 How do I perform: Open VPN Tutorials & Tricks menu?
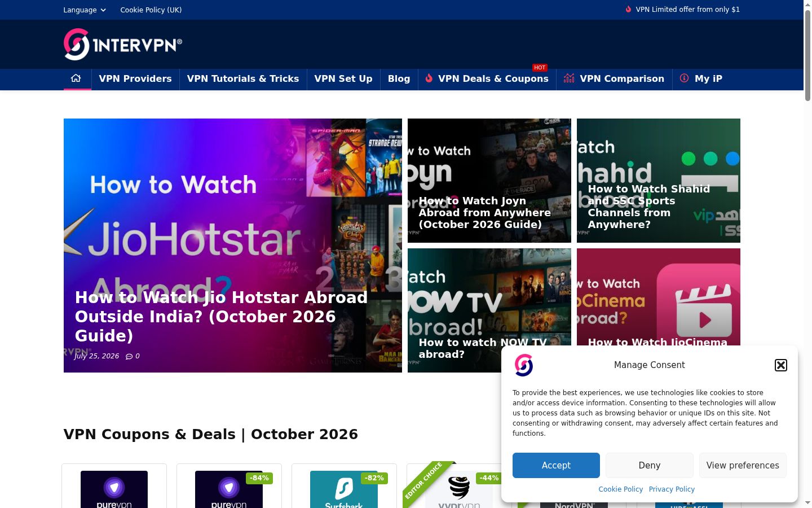tap(243, 78)
